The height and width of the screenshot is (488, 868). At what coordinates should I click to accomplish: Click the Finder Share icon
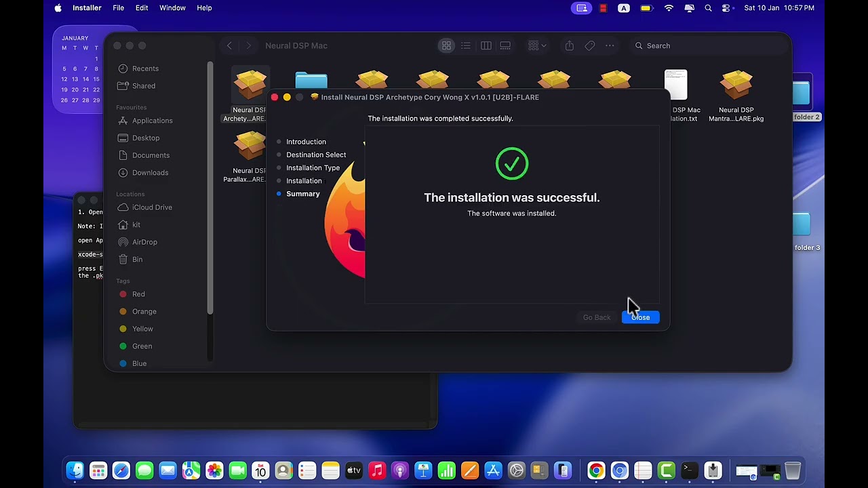coord(570,45)
